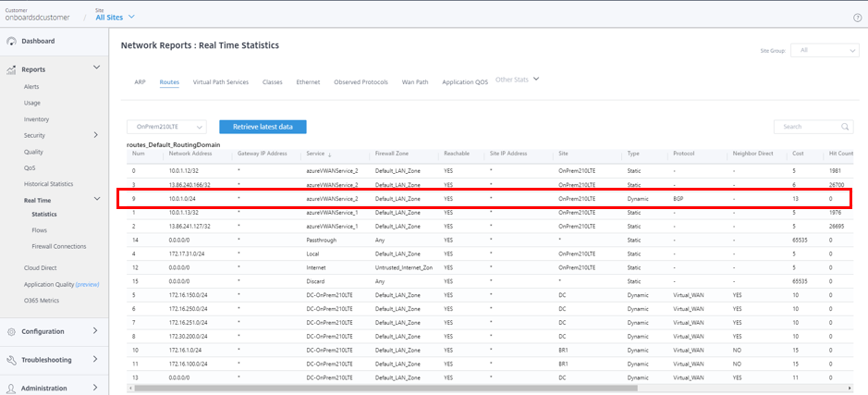868x395 pixels.
Task: Open the All Sites dropdown
Action: point(116,17)
